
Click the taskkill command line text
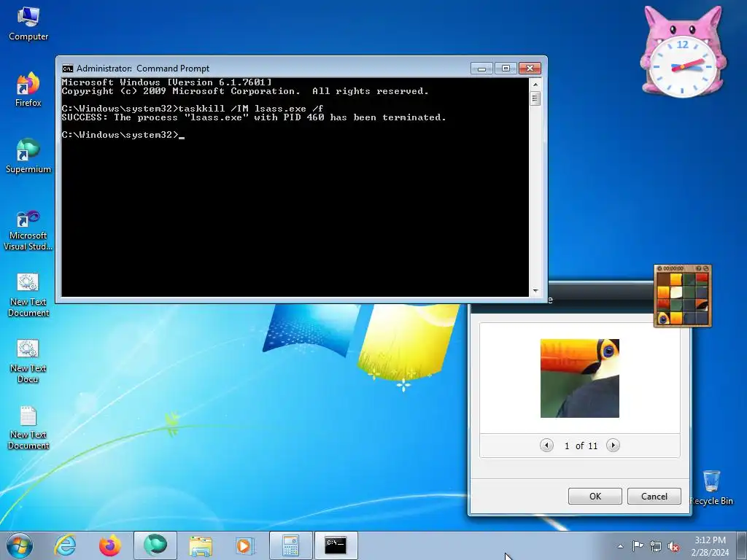coord(193,109)
